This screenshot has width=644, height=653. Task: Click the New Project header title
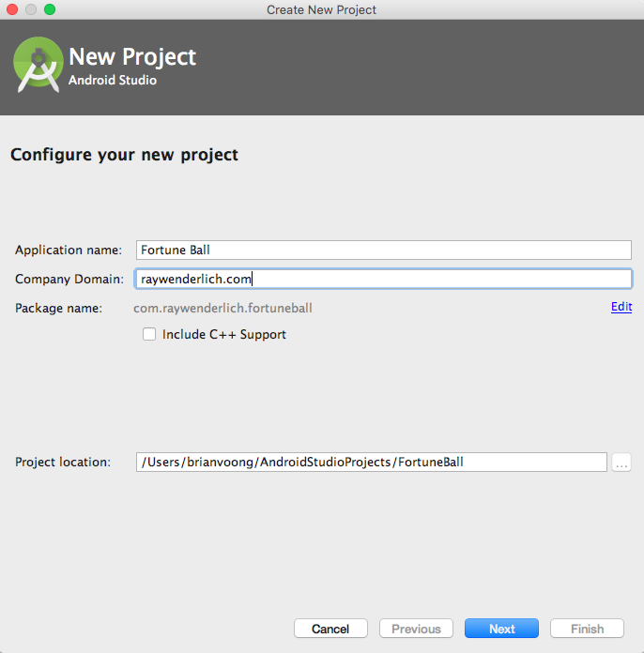(x=132, y=56)
